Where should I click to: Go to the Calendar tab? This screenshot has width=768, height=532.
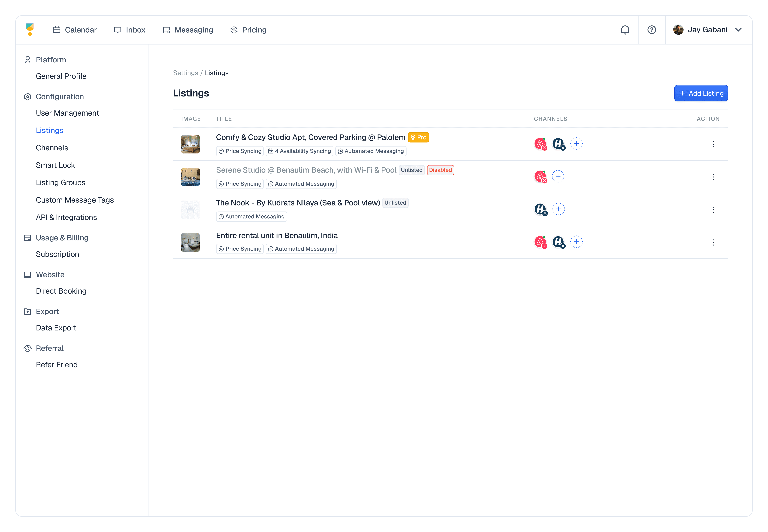click(x=75, y=30)
